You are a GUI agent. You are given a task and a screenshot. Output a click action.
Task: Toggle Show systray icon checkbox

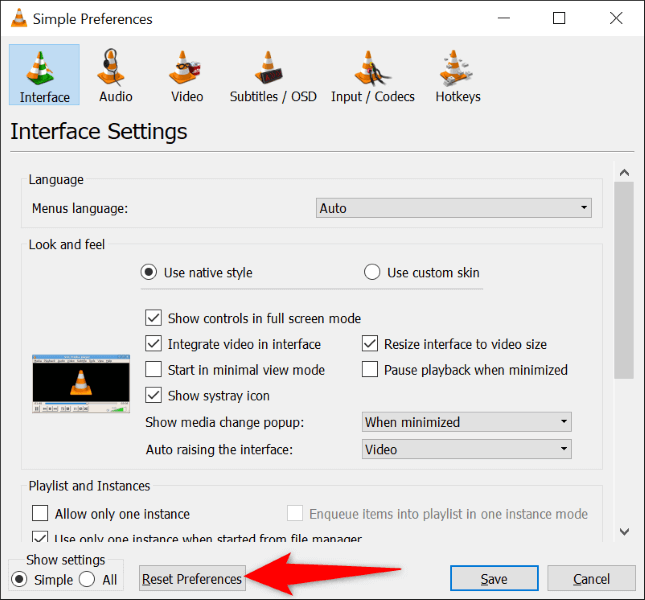tap(153, 395)
